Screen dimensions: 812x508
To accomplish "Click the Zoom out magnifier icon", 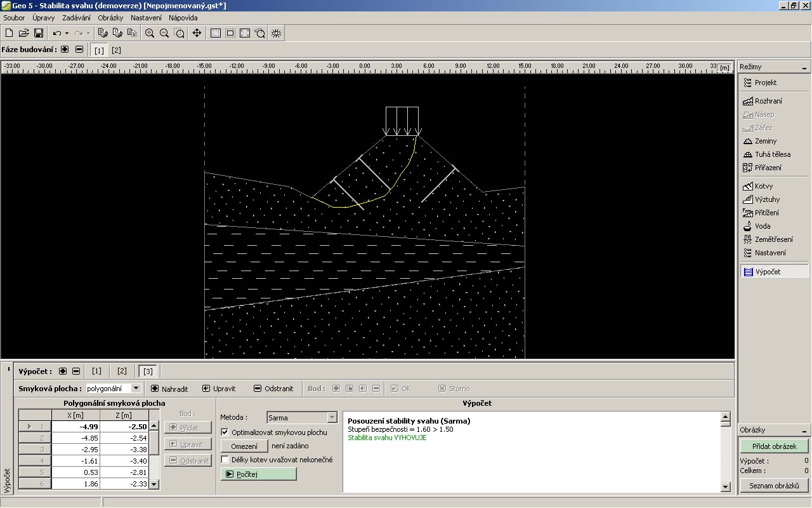I will click(164, 33).
